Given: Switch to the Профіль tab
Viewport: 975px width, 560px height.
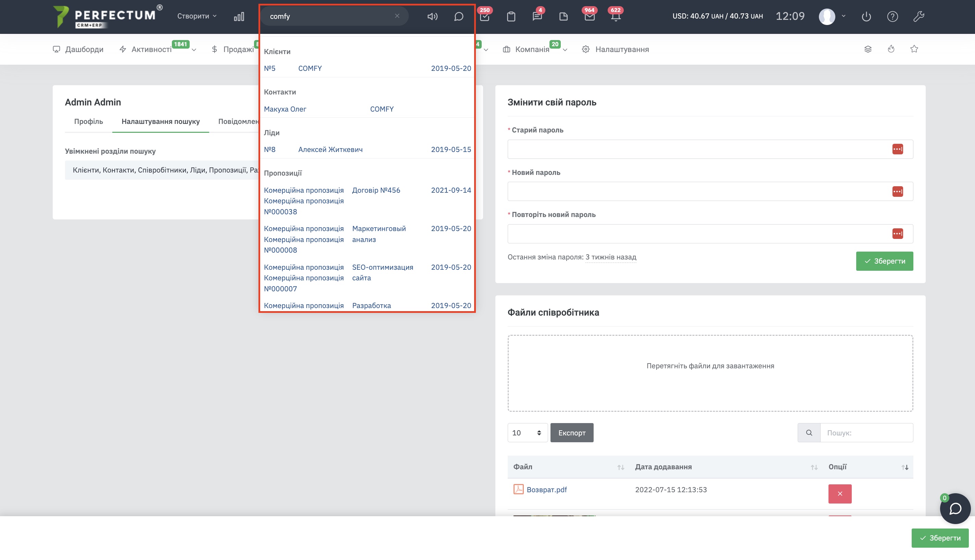Looking at the screenshot, I should click(x=88, y=122).
